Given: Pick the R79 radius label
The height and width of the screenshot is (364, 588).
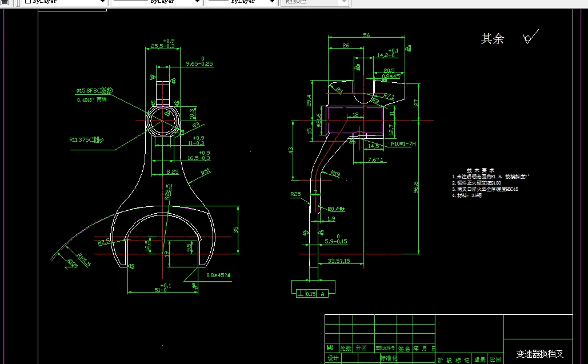Looking at the screenshot, I should tap(335, 174).
